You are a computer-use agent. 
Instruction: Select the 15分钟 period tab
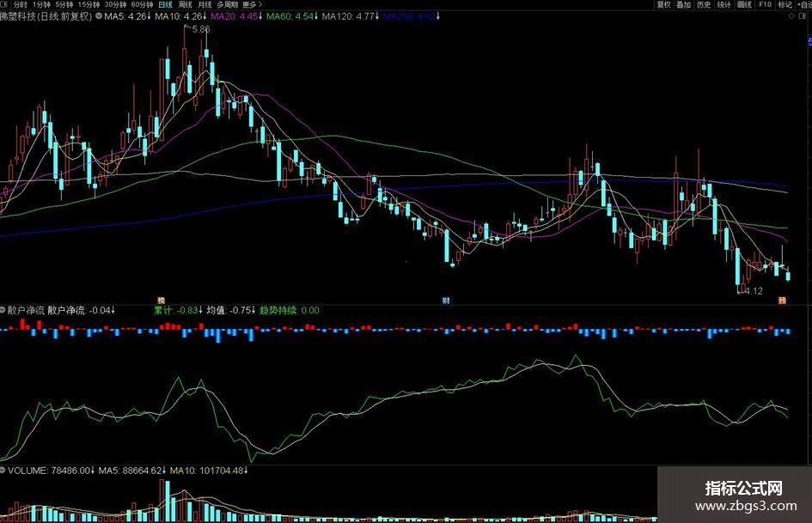coord(89,4)
